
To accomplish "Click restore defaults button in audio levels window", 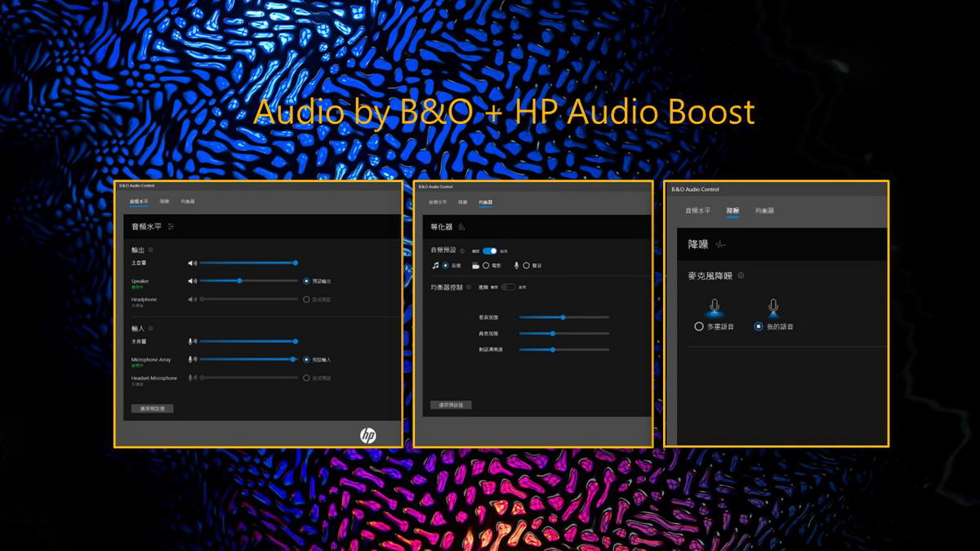I will click(153, 408).
